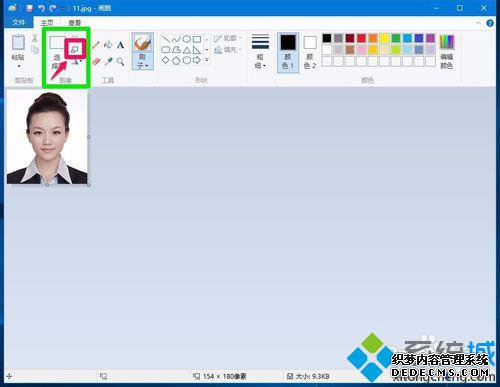Open the Customize Quick Access Toolbar dropdown

tap(62, 9)
